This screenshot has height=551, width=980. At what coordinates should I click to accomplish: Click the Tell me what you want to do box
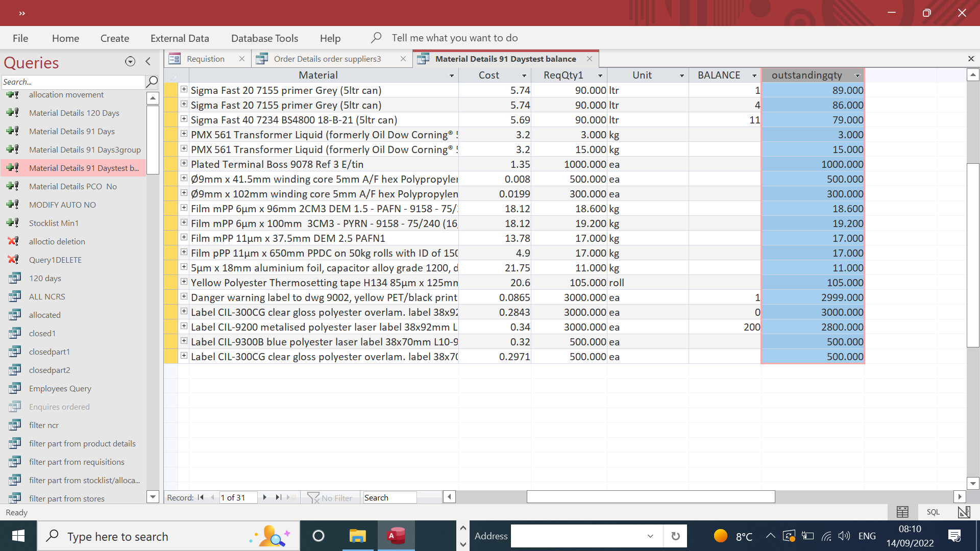click(454, 38)
